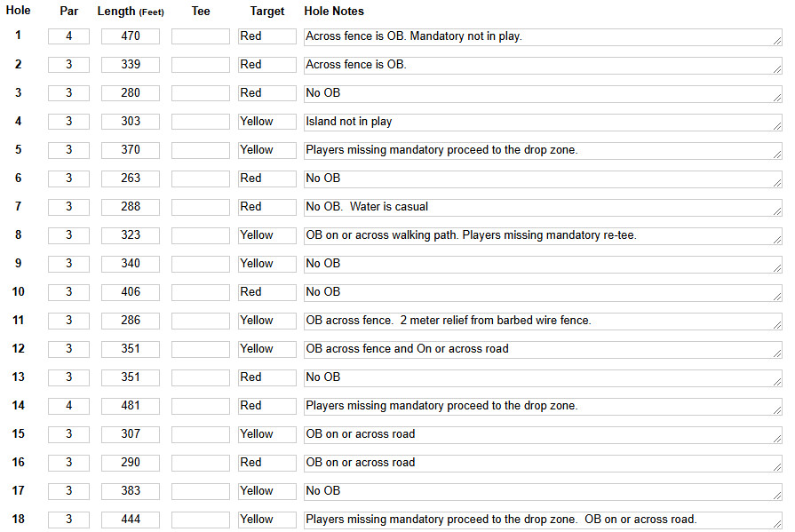The width and height of the screenshot is (795, 532).
Task: Click the Length field showing 444
Action: pos(131,520)
